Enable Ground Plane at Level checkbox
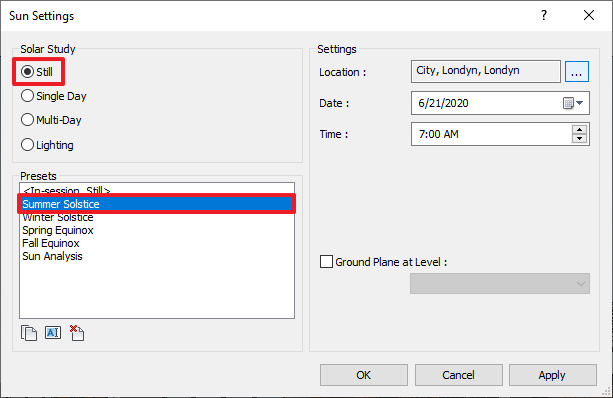Screen dimensions: 613x398 coord(326,262)
